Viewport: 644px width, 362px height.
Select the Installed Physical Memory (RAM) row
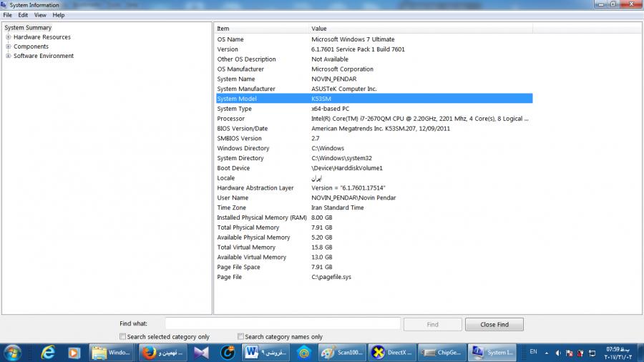click(x=374, y=217)
